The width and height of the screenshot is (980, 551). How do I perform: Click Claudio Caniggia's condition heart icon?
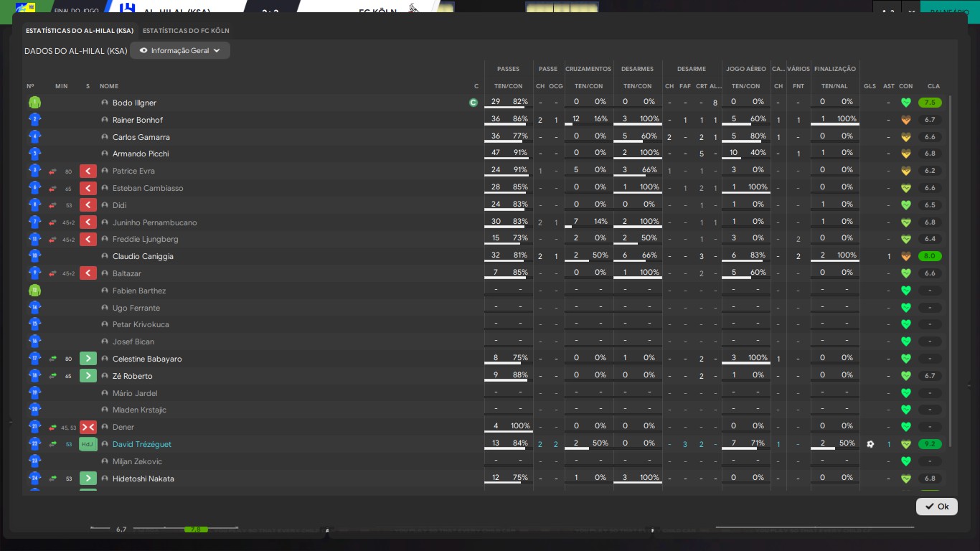pyautogui.click(x=906, y=256)
